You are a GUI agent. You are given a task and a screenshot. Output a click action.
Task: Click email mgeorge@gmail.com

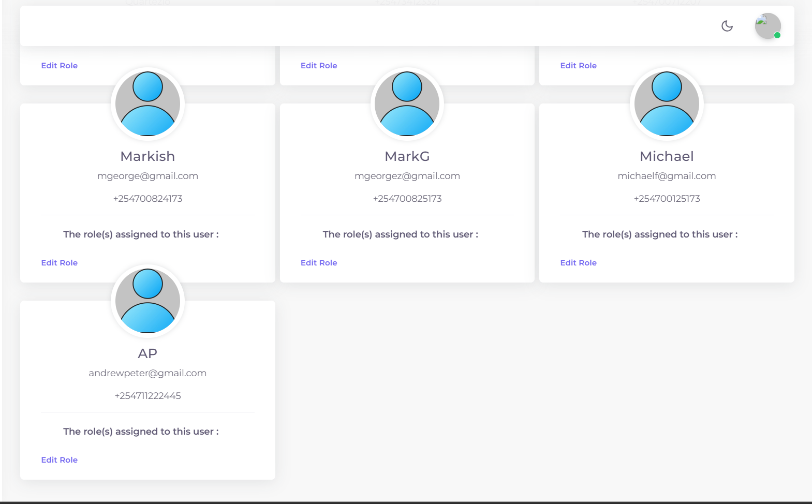(147, 176)
